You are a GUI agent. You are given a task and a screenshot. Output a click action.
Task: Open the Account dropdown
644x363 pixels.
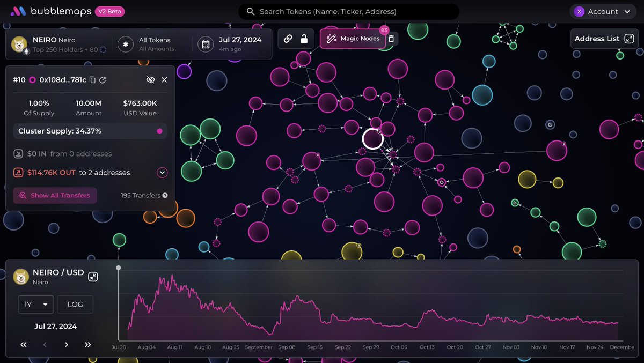tap(603, 11)
